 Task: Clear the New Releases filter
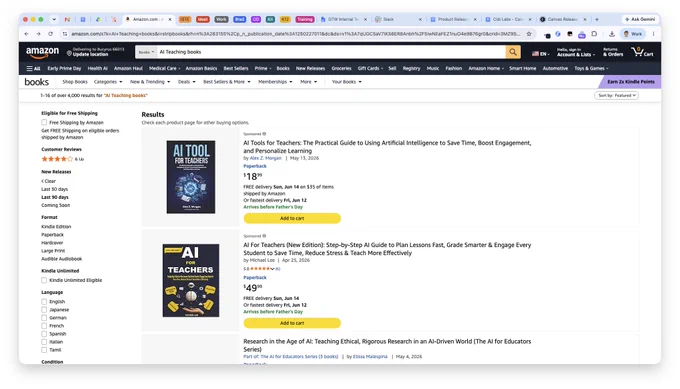click(x=49, y=181)
